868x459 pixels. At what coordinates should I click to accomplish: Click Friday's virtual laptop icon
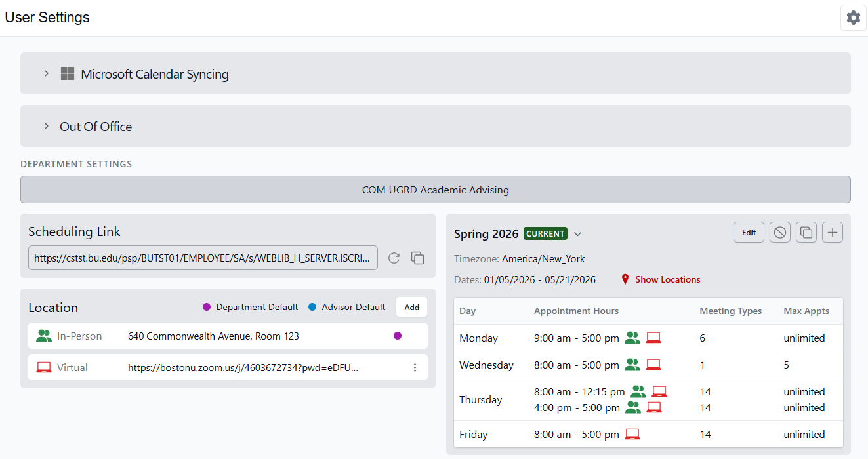point(632,434)
